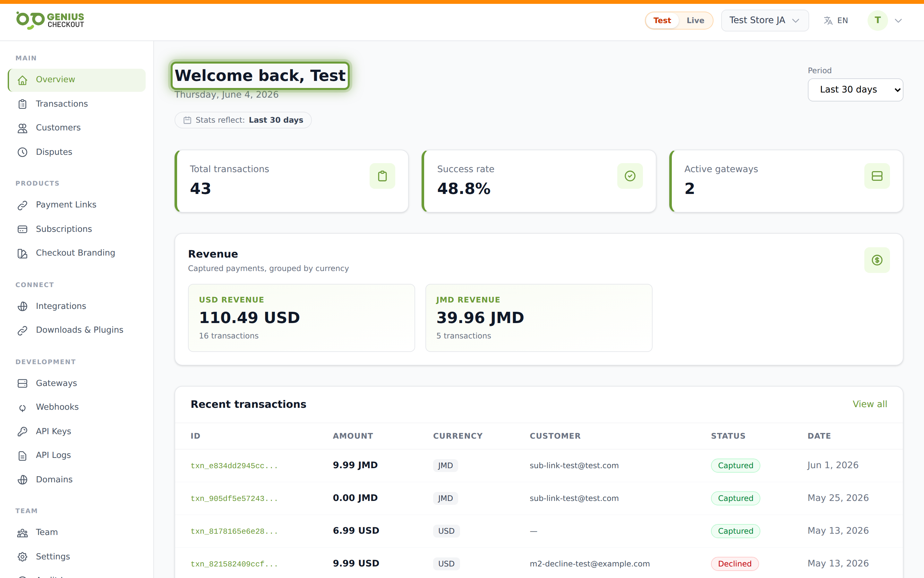Click the API Logs document icon
This screenshot has height=578, width=924.
[x=22, y=456]
